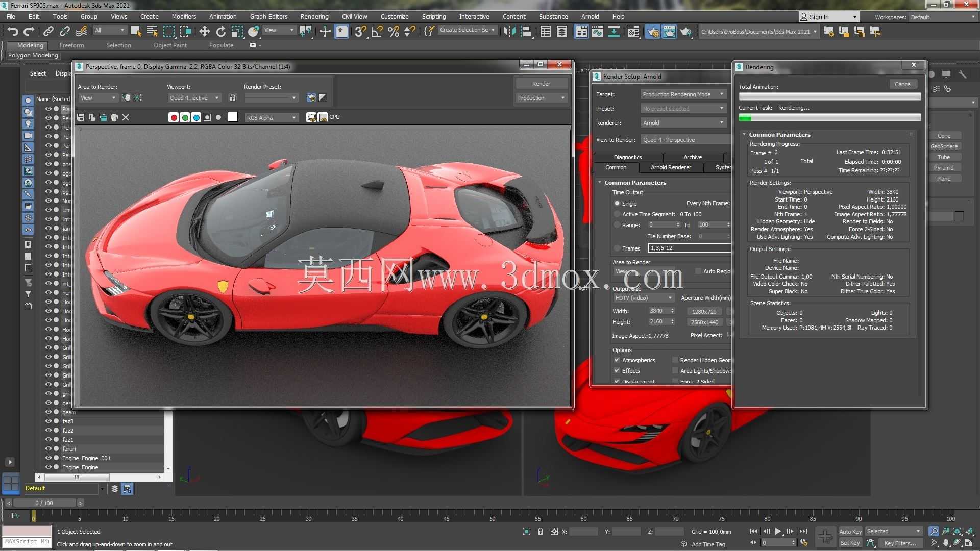980x551 pixels.
Task: Select the Active Time Segment radio button
Action: (x=617, y=214)
